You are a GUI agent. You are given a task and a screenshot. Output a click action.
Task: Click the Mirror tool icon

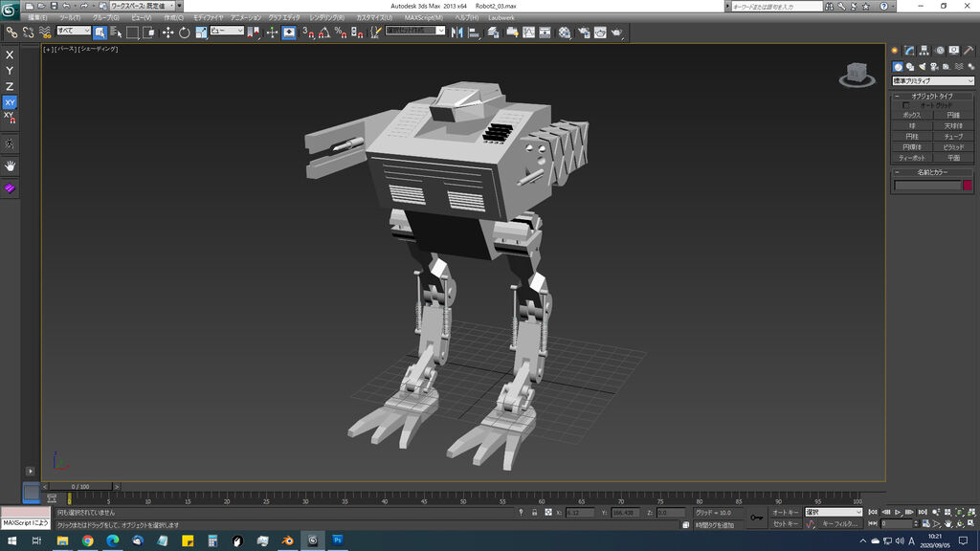(456, 33)
